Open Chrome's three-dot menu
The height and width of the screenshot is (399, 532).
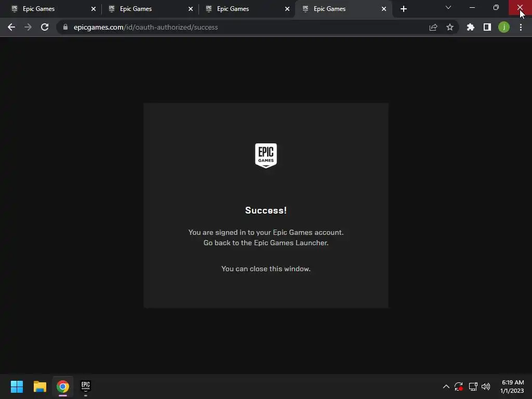(521, 27)
